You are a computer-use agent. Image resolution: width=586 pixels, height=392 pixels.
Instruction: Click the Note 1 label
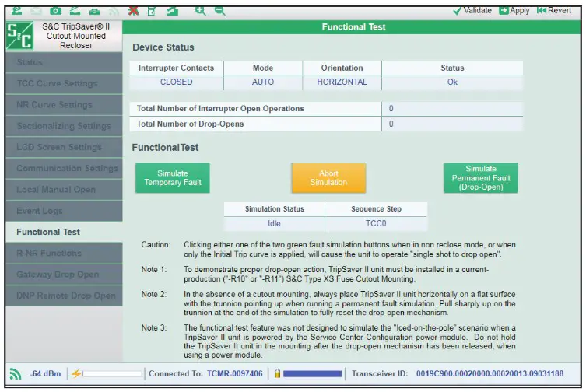click(153, 269)
